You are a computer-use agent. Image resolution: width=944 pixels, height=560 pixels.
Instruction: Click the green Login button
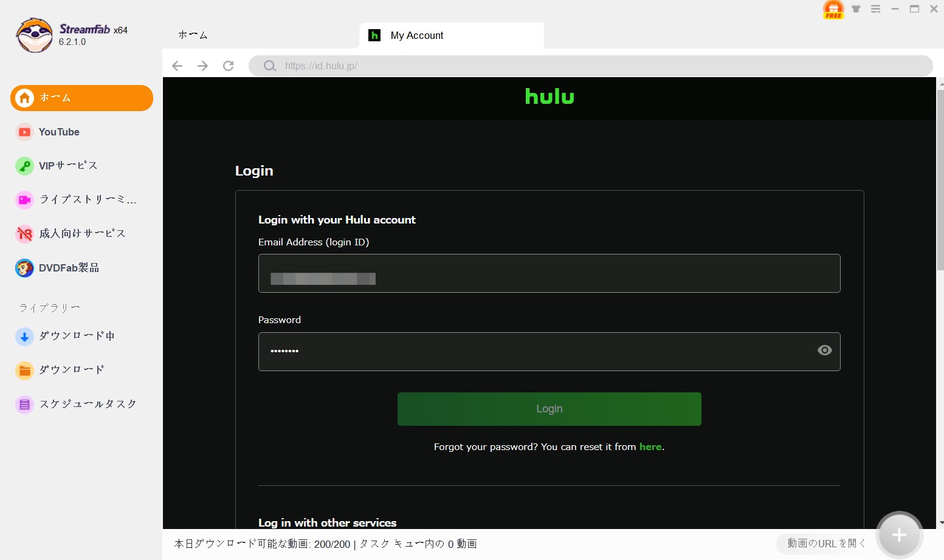pos(550,409)
